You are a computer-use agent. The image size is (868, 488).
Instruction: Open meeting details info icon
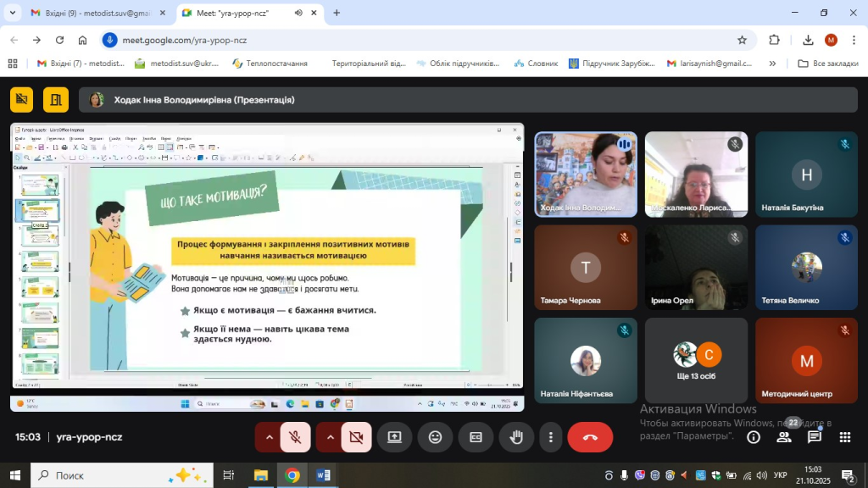tap(753, 437)
